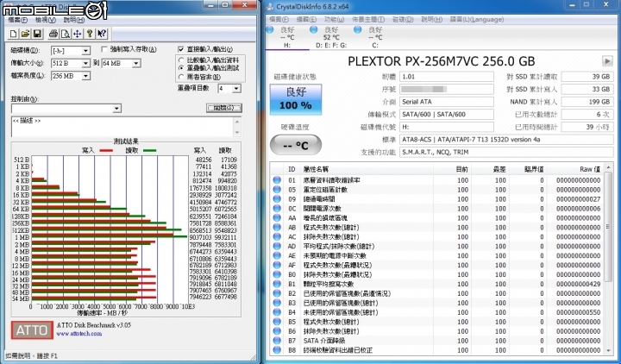Click the context help arrow-question icon in ATTO
The height and width of the screenshot is (364, 621).
tap(102, 34)
